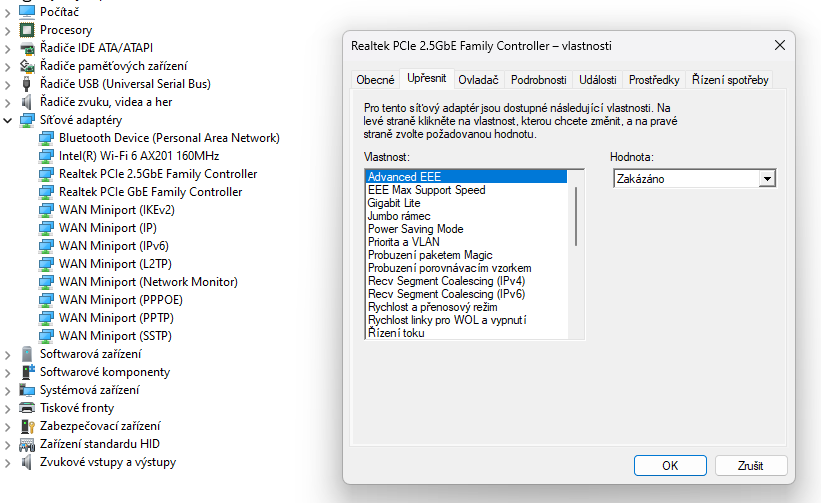Click the Zrušit button

point(750,465)
